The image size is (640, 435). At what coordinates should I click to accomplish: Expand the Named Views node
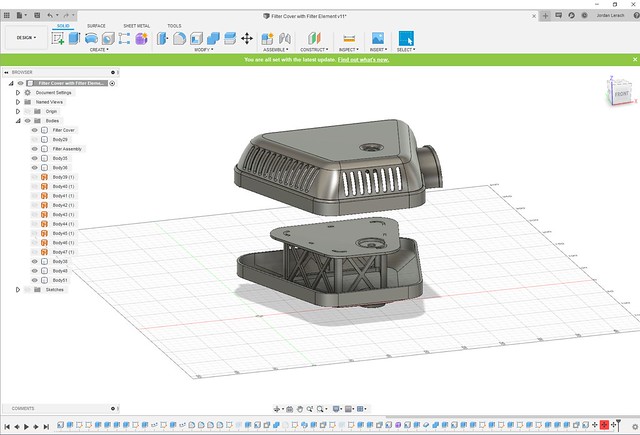[18, 102]
